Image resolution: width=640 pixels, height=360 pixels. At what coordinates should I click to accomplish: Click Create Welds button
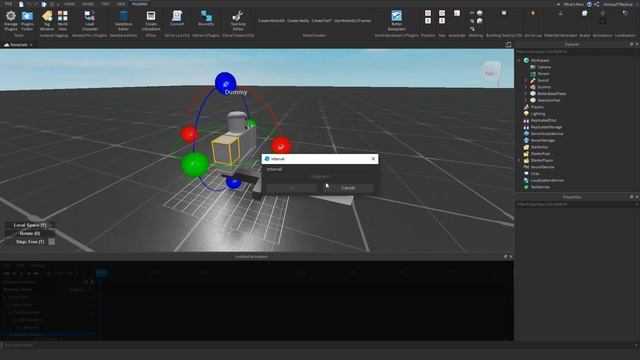point(298,20)
